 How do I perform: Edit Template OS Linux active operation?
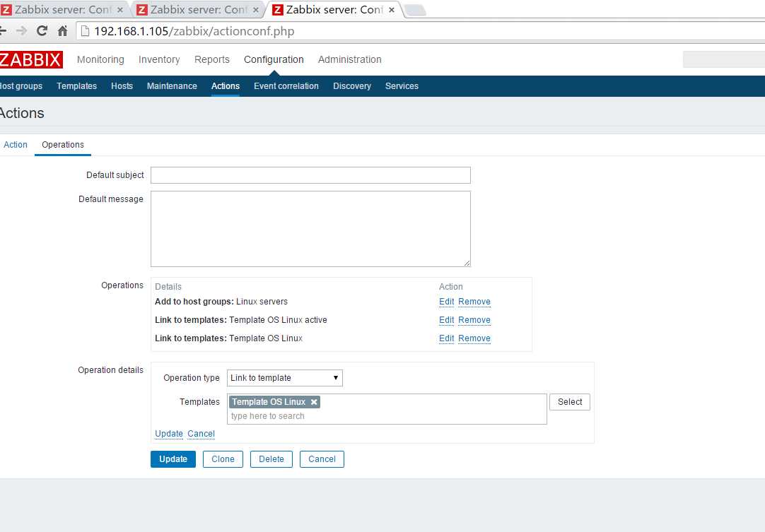click(446, 320)
